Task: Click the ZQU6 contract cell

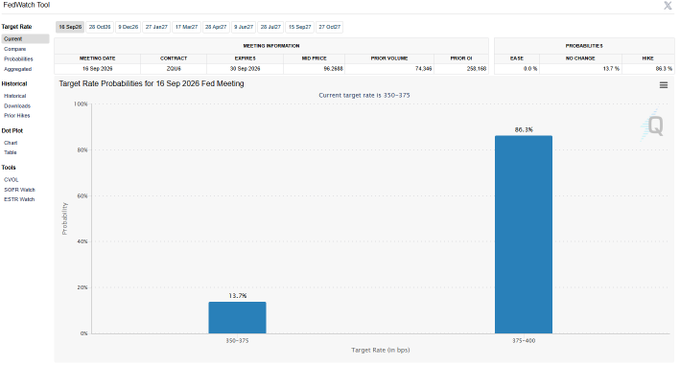Action: tap(173, 68)
